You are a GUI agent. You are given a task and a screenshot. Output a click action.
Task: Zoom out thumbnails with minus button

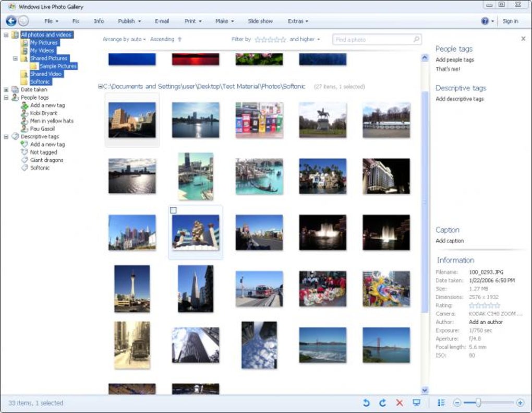(x=457, y=403)
